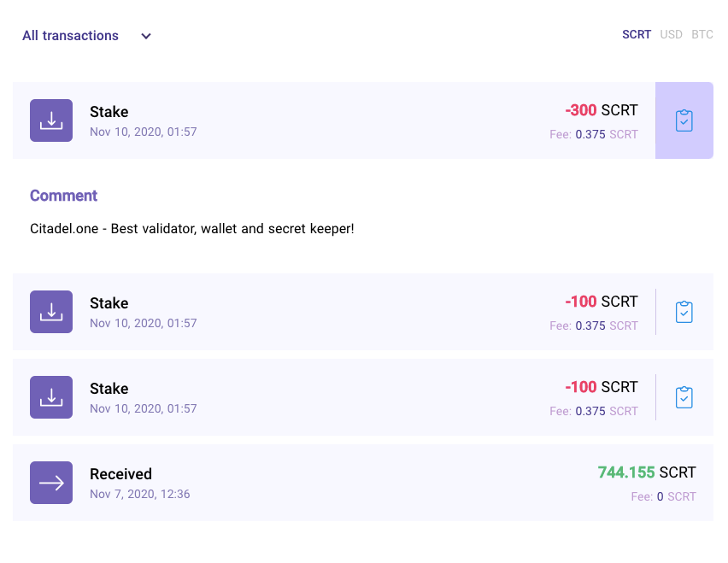This screenshot has height=563, width=728.
Task: Open the All transactions filter label
Action: (71, 36)
